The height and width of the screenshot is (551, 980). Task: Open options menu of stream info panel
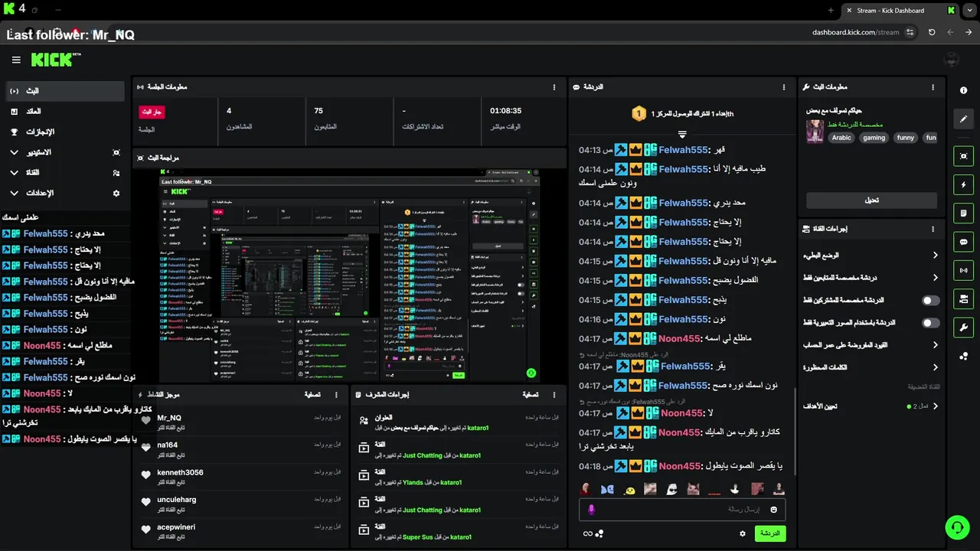coord(933,87)
